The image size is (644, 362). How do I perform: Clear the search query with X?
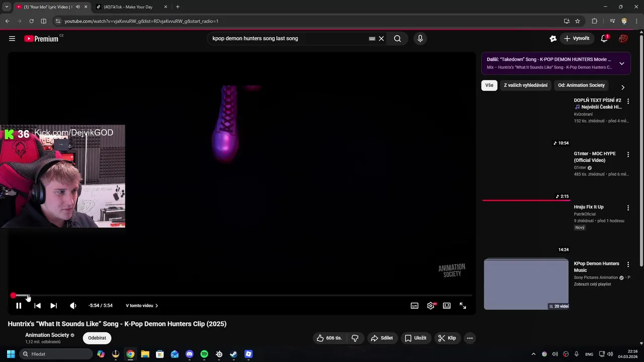381,39
